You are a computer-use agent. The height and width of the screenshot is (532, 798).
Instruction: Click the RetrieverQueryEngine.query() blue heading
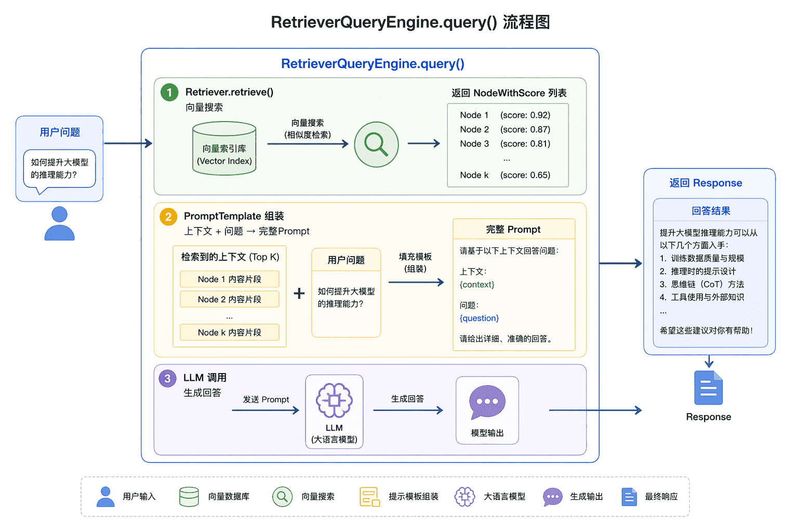pos(373,64)
